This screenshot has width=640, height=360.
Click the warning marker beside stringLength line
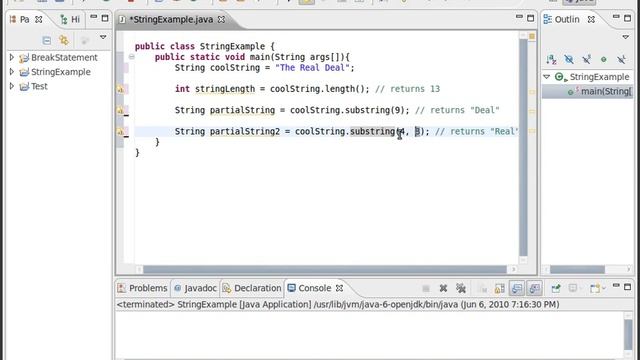[121, 89]
